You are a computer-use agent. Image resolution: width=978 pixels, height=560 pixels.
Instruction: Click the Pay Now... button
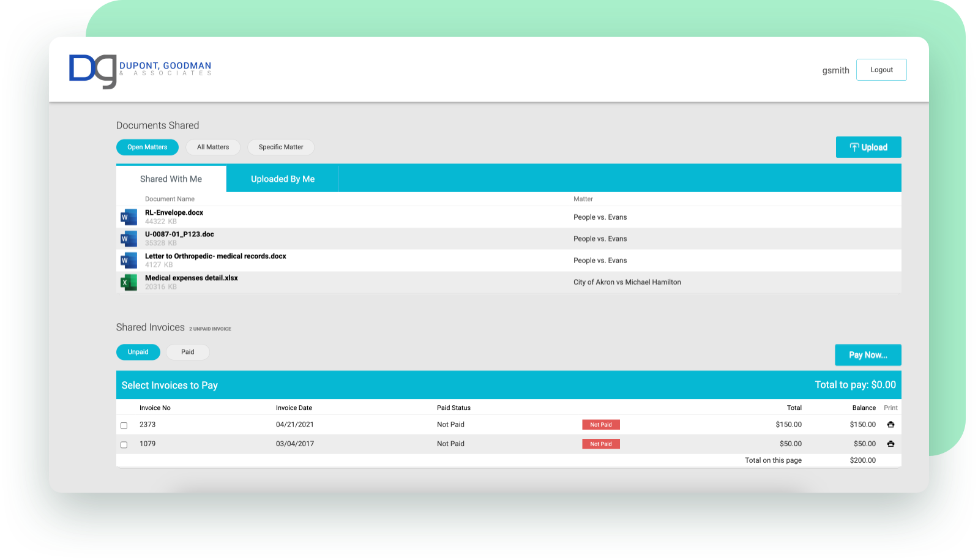tap(868, 355)
